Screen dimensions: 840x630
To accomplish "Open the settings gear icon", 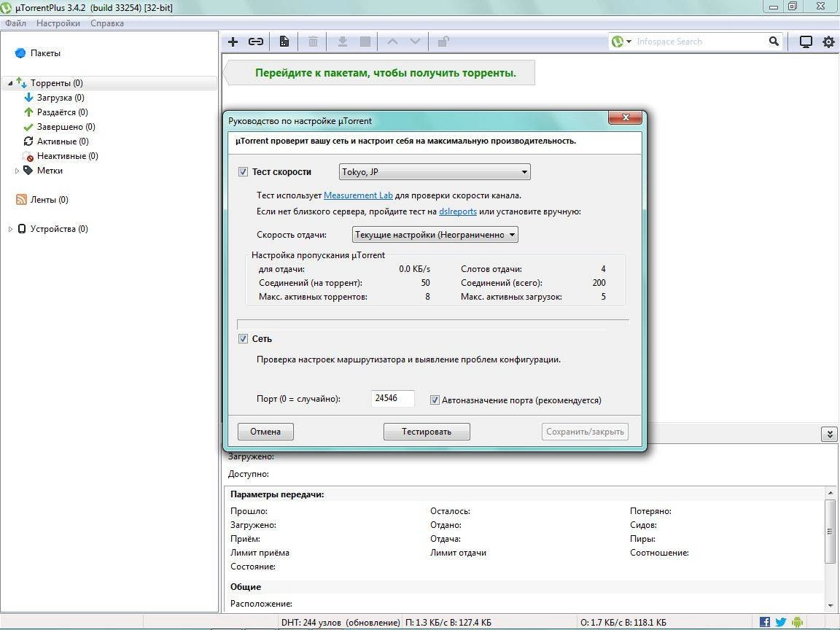I will [x=828, y=42].
